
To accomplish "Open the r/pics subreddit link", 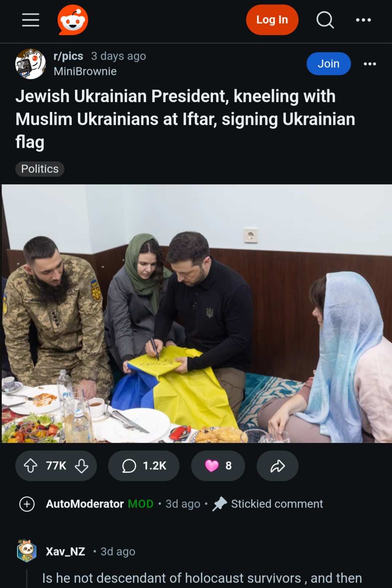I will (68, 56).
